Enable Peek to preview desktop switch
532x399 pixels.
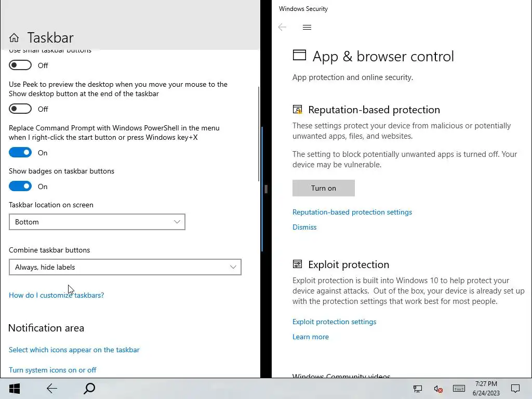coord(20,109)
